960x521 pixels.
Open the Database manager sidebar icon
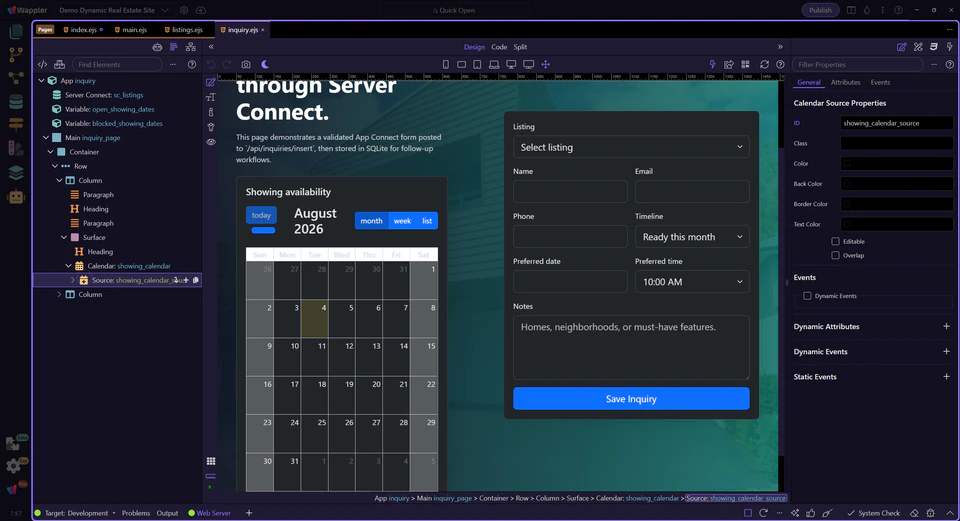[16, 102]
